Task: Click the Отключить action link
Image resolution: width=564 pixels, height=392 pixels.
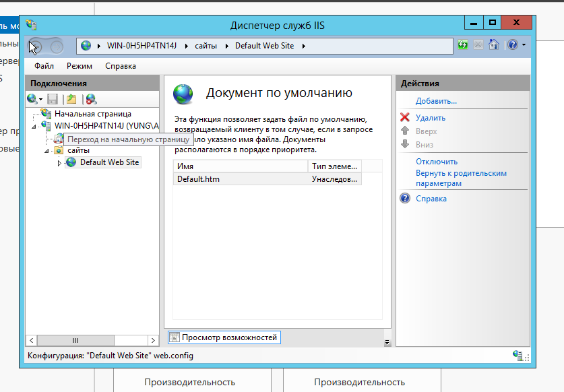Action: [437, 162]
